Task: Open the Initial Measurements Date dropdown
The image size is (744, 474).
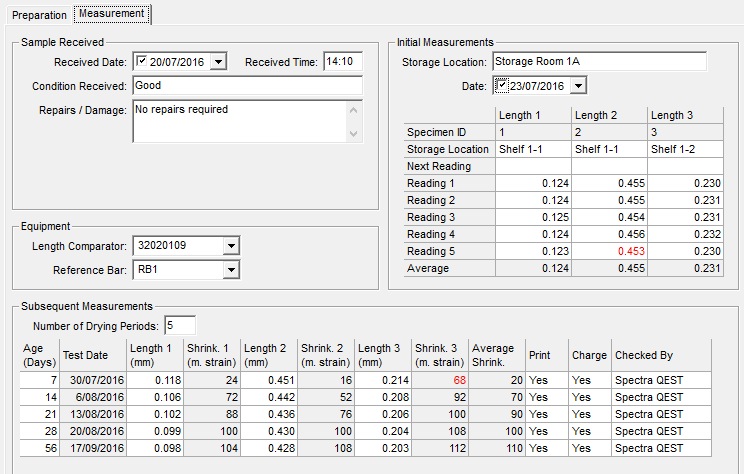Action: [578, 86]
